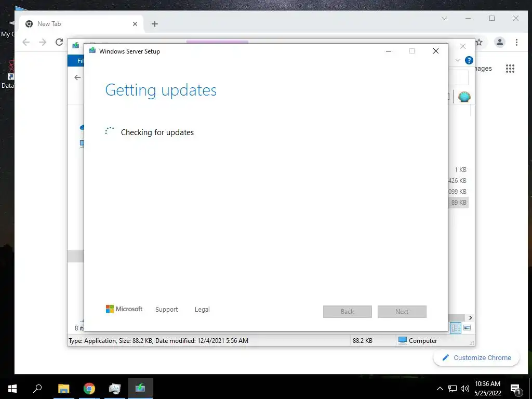Viewport: 532px width, 399px height.
Task: Show hidden system tray icons
Action: (x=440, y=389)
